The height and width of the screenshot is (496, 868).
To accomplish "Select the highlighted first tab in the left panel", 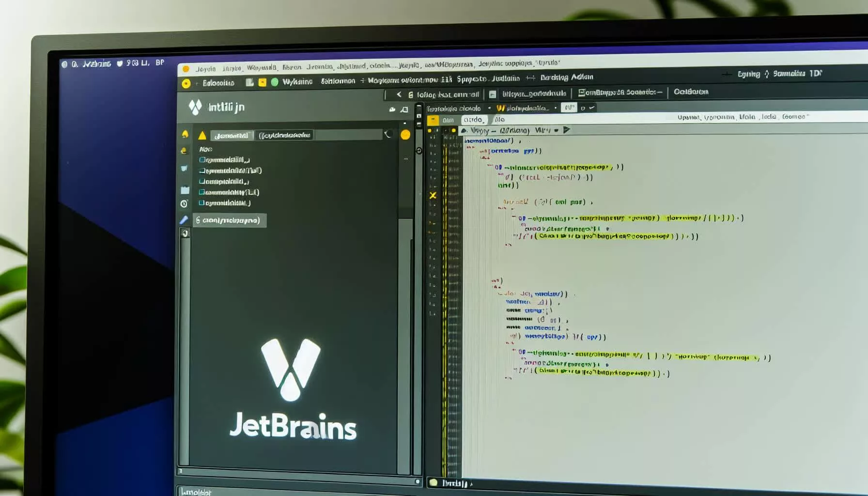I will click(232, 136).
